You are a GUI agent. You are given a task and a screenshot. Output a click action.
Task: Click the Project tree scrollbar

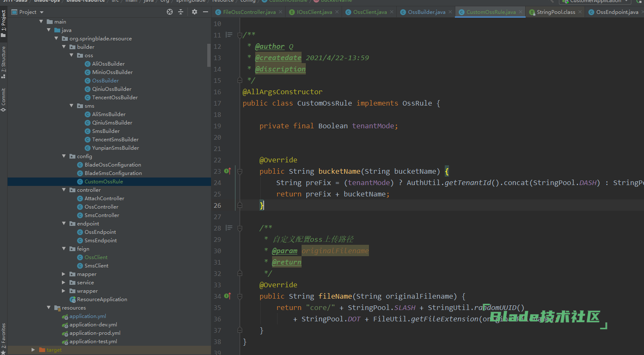pyautogui.click(x=209, y=55)
